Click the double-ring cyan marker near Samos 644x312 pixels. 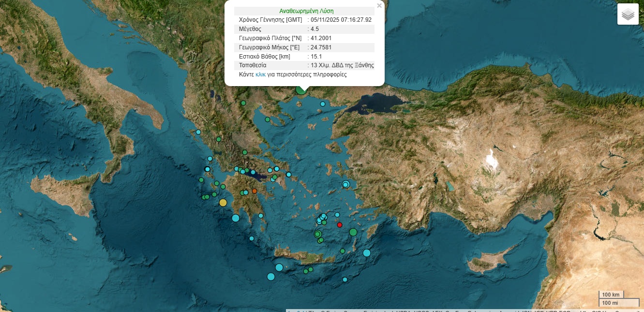(x=345, y=184)
